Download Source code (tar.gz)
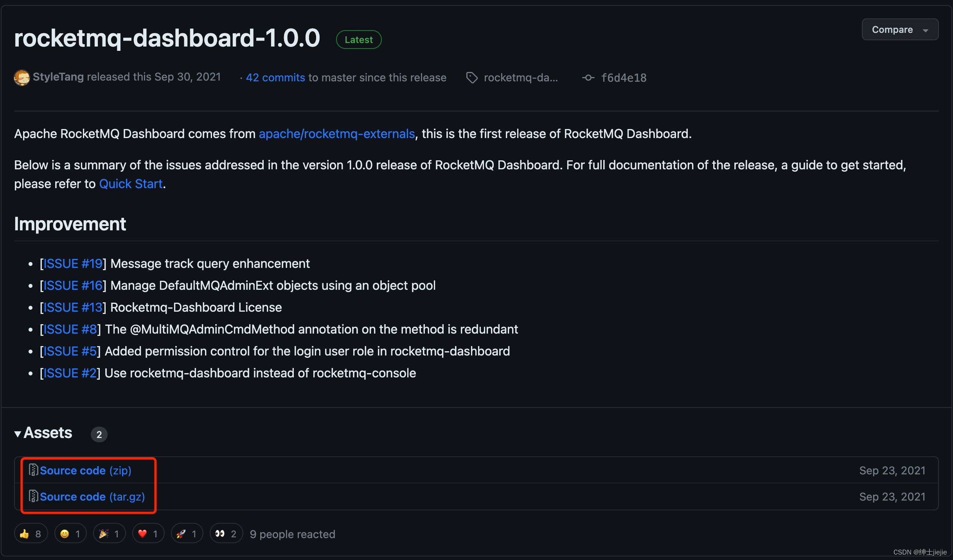This screenshot has width=953, height=560. [92, 497]
